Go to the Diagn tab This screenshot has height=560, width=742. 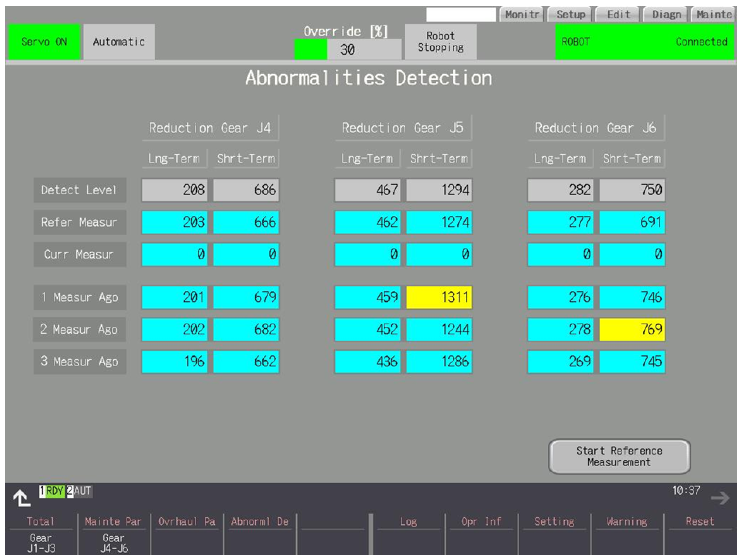(x=665, y=15)
